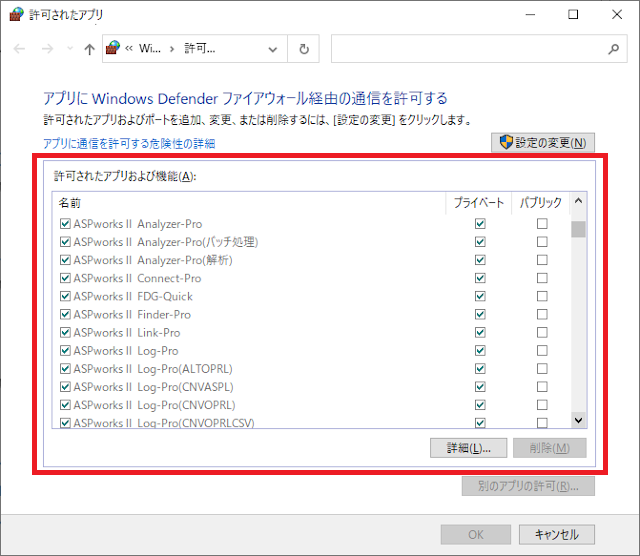Click the 'Wi...' breadcrumb segment
Image resolution: width=640 pixels, height=556 pixels.
point(150,49)
